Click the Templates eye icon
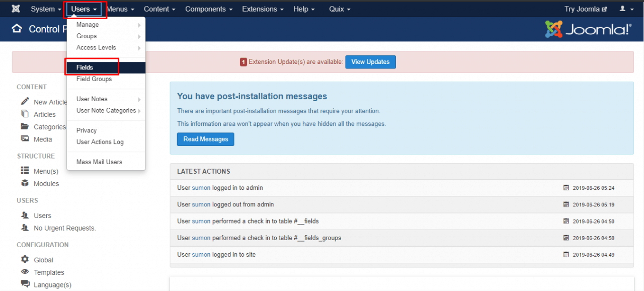This screenshot has width=644, height=291. pyautogui.click(x=25, y=272)
